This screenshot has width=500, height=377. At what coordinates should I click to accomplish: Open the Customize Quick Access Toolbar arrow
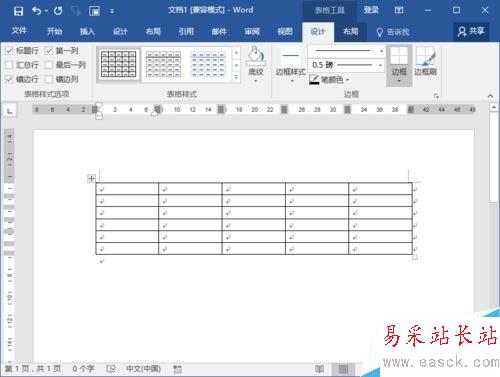click(112, 12)
